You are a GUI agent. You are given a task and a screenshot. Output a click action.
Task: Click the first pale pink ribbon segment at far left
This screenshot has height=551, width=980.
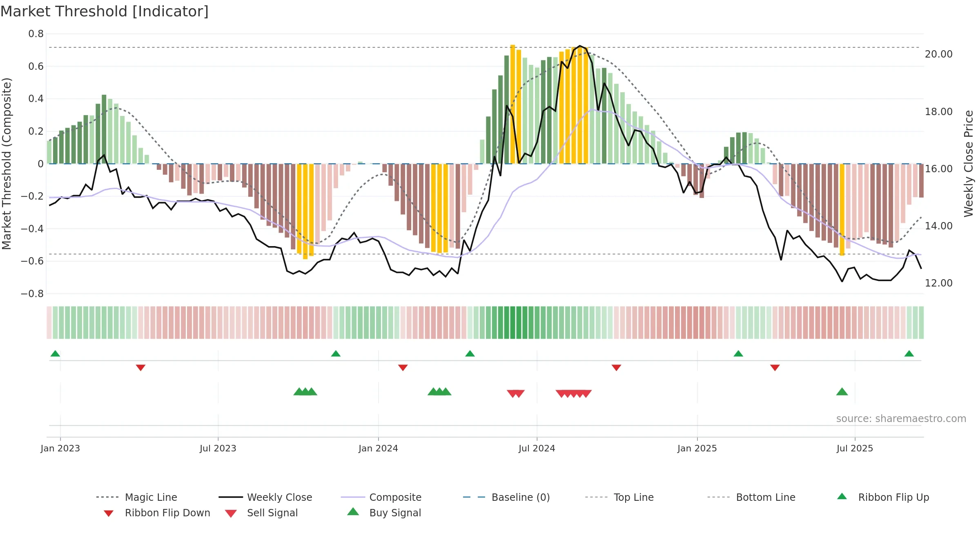[49, 322]
